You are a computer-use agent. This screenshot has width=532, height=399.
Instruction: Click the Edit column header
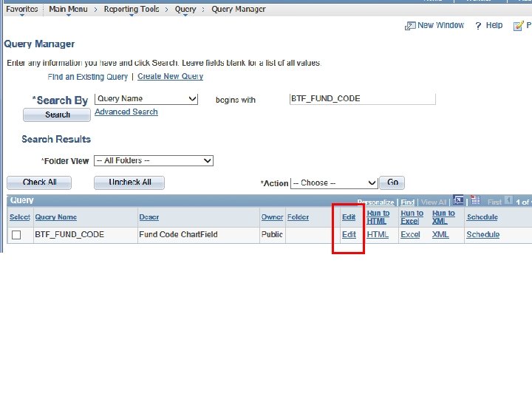[349, 217]
